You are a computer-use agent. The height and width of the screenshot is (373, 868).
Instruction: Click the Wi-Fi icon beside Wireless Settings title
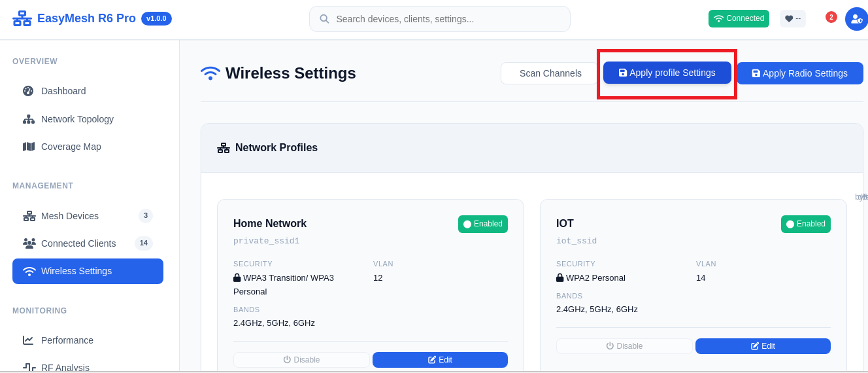tap(210, 73)
